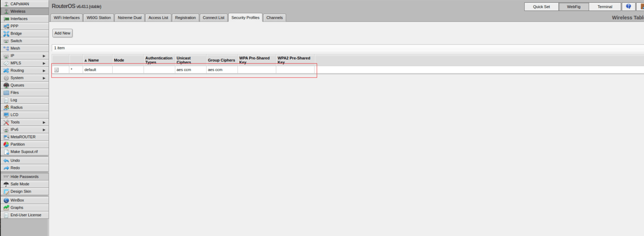Click the minus button on default row
The height and width of the screenshot is (236, 644).
56,70
